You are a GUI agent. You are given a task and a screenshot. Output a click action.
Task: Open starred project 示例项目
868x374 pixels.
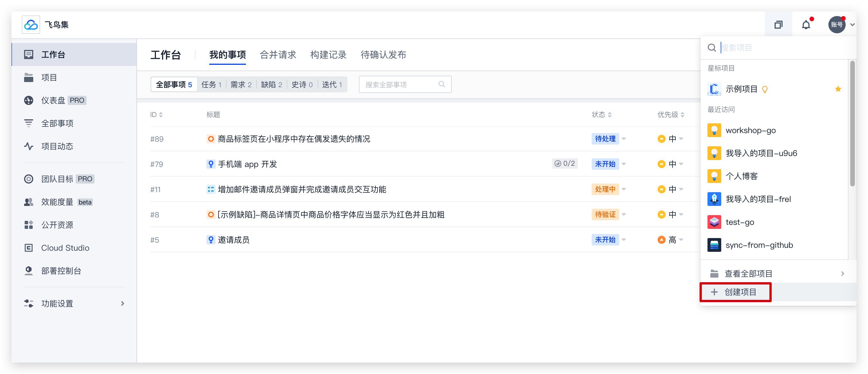pyautogui.click(x=774, y=89)
